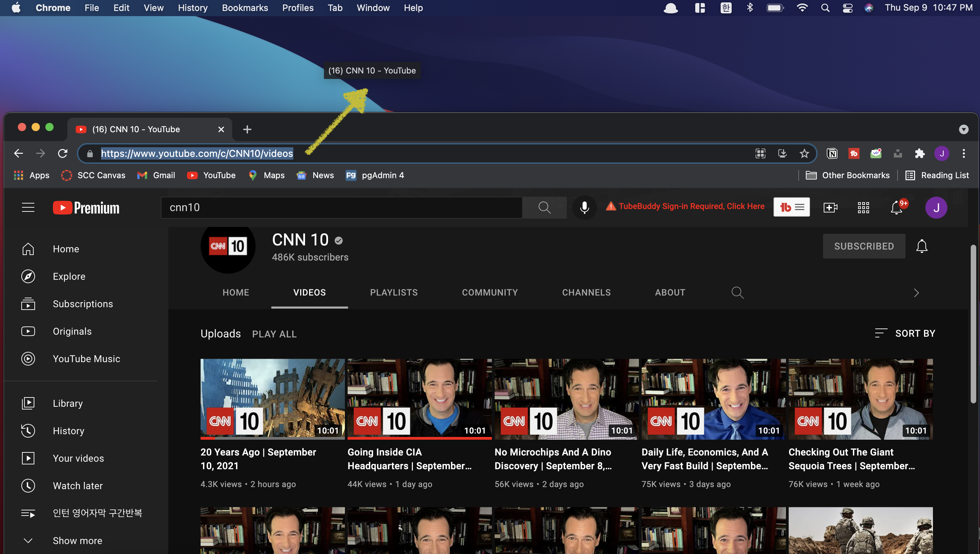Click the cnn10 YouTube search field
The image size is (980, 554).
click(341, 207)
